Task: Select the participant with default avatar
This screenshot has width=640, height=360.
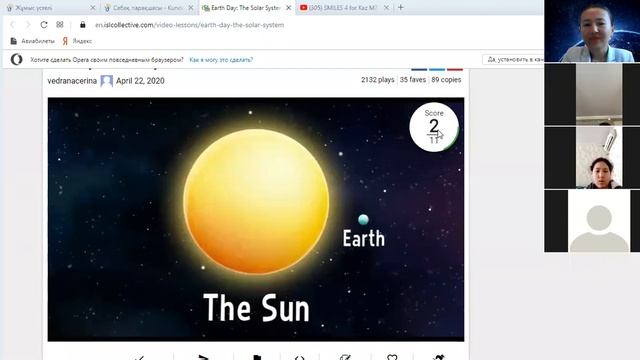Action: coord(592,221)
